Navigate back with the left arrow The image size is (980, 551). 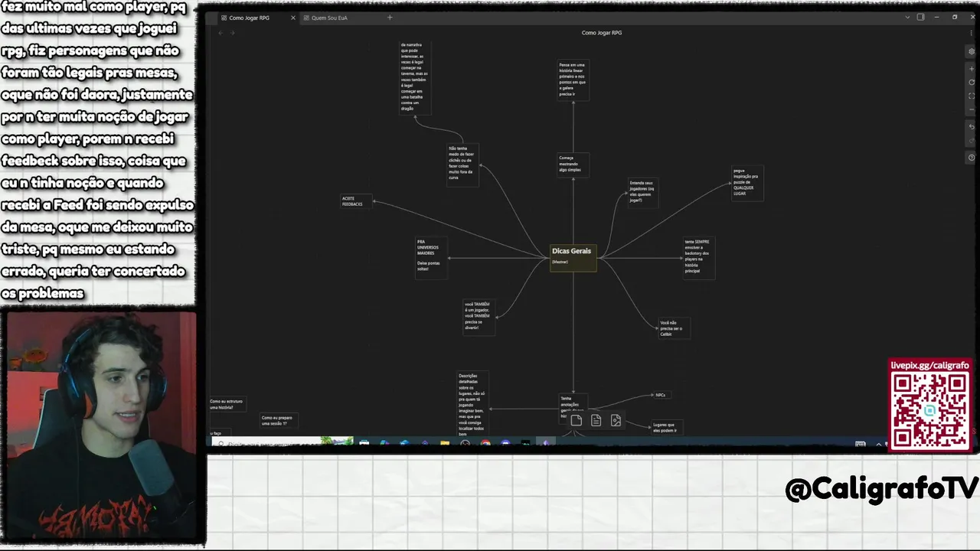[221, 33]
